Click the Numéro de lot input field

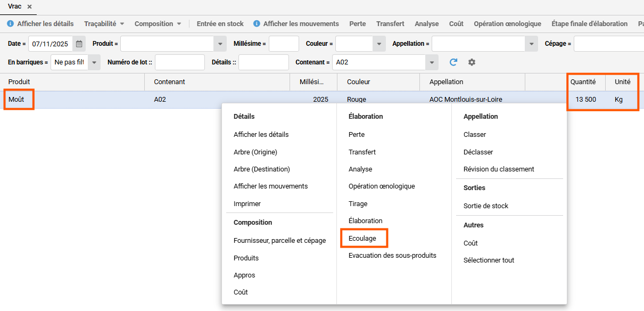(x=179, y=62)
